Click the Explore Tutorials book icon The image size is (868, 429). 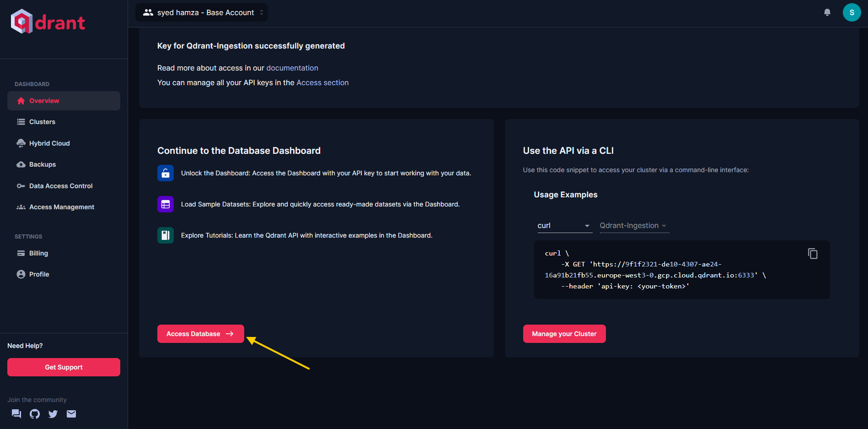click(165, 235)
